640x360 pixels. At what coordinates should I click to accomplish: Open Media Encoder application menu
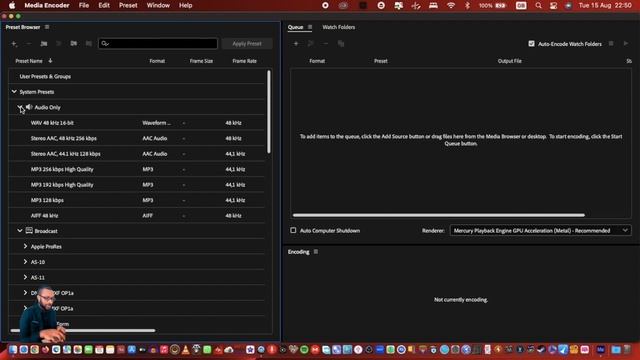point(47,5)
